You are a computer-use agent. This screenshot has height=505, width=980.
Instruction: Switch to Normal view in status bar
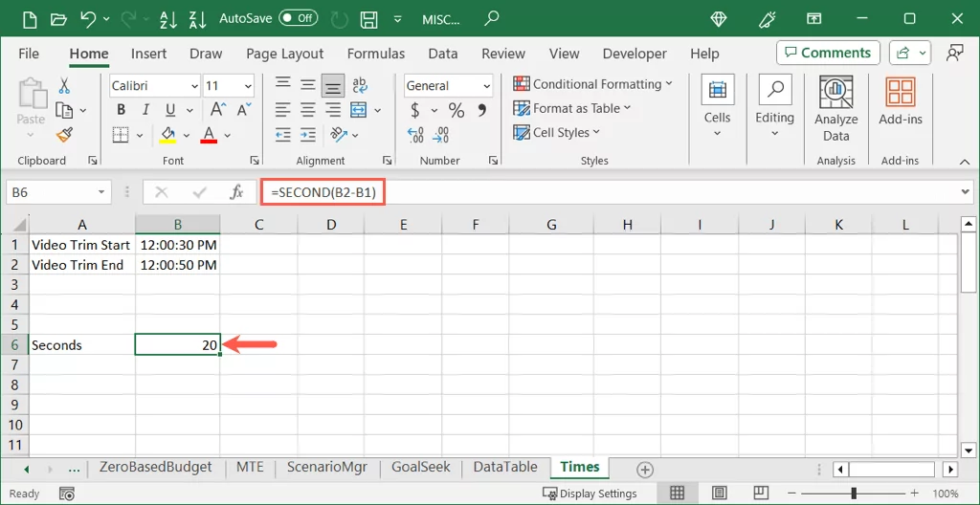coord(678,494)
